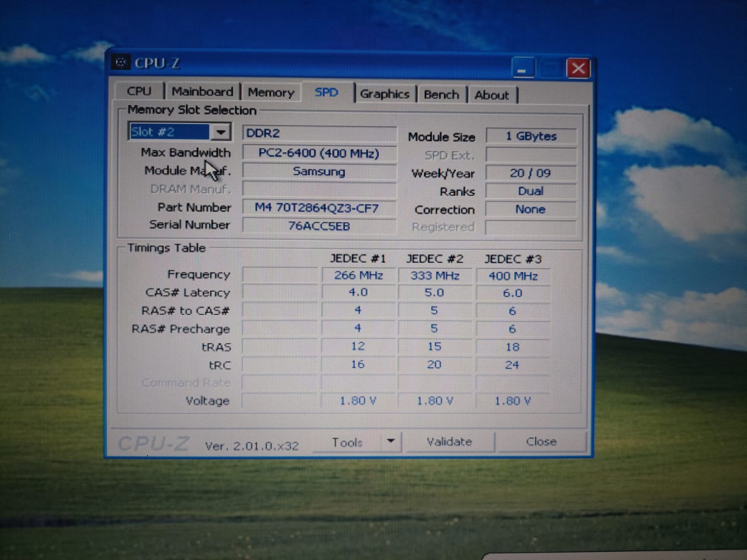Expand the Tools dropdown arrow
Screen dimensions: 747x560
tap(391, 441)
